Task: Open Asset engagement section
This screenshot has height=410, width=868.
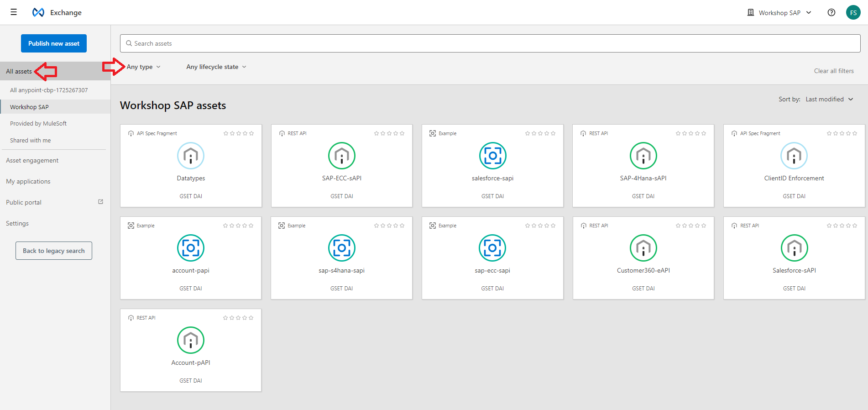Action: (x=32, y=160)
